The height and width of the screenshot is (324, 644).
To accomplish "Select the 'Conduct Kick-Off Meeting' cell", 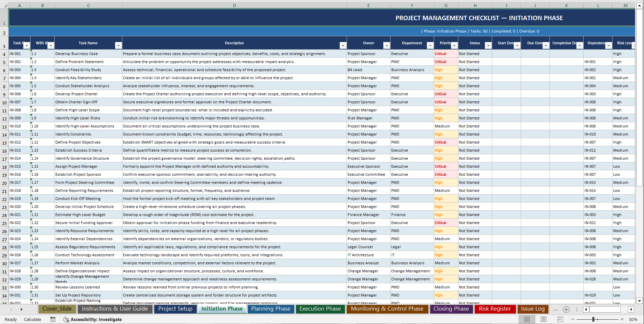I will tap(88, 199).
